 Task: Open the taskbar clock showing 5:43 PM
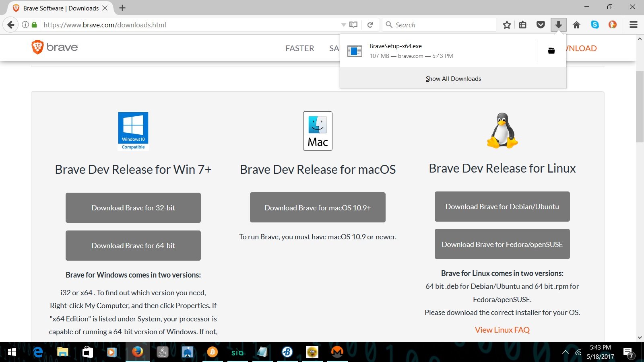(x=601, y=352)
